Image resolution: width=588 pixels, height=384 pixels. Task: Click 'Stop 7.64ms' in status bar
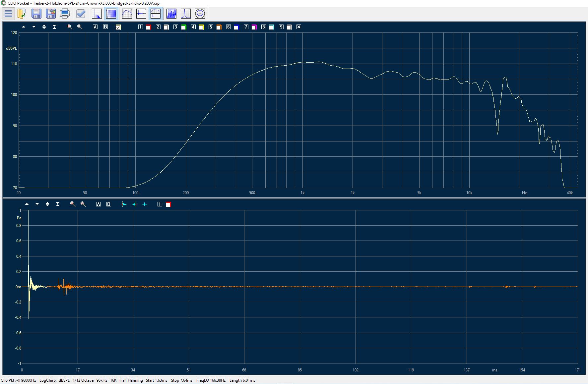click(x=182, y=380)
